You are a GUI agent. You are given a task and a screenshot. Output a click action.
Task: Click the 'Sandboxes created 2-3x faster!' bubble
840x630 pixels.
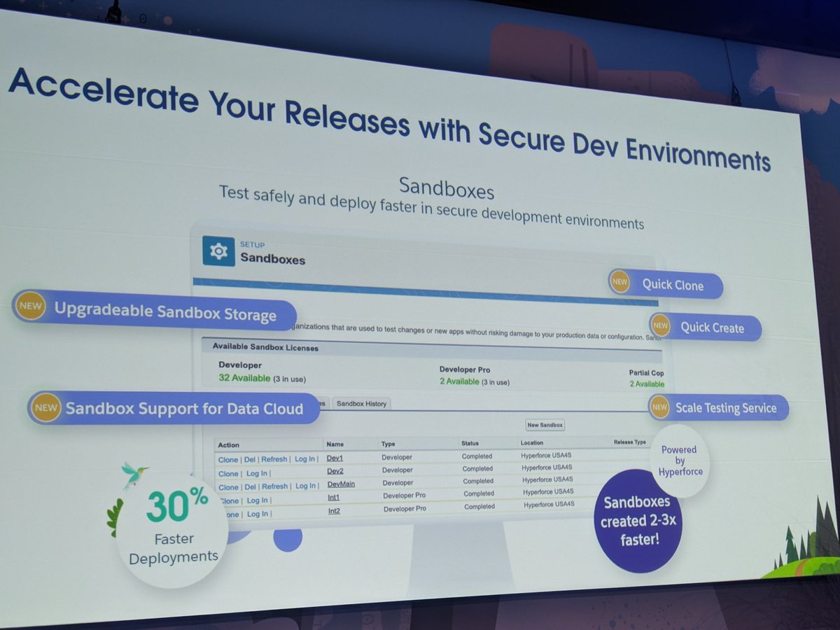(x=637, y=521)
